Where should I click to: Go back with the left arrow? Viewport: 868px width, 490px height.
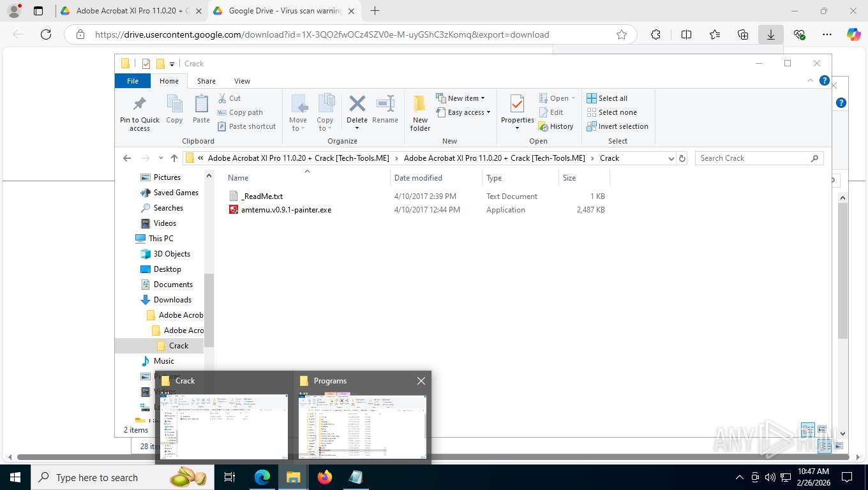coord(127,158)
